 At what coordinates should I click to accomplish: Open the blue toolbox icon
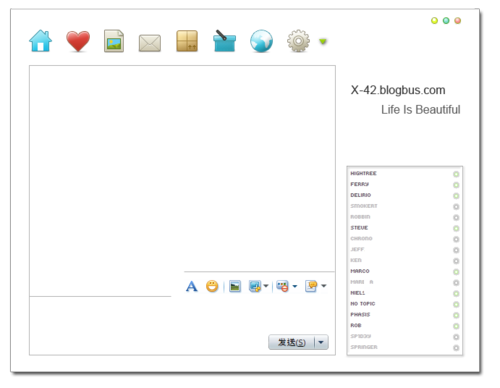pyautogui.click(x=224, y=41)
